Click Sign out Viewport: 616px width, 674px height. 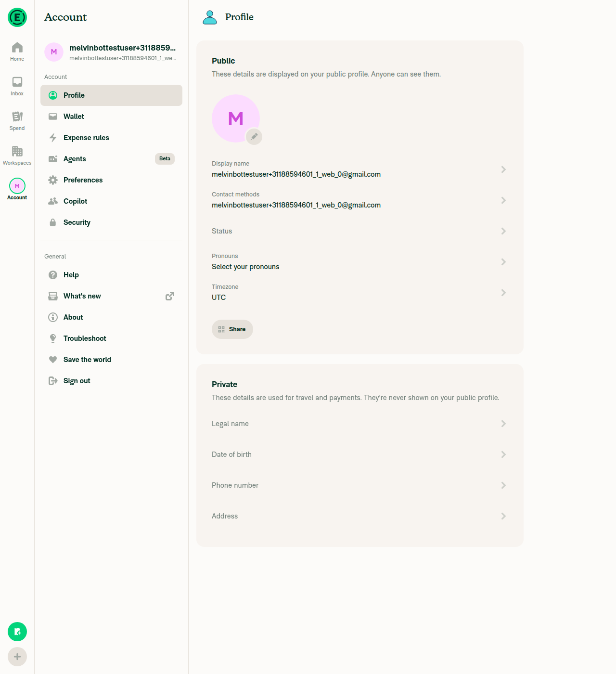click(111, 381)
